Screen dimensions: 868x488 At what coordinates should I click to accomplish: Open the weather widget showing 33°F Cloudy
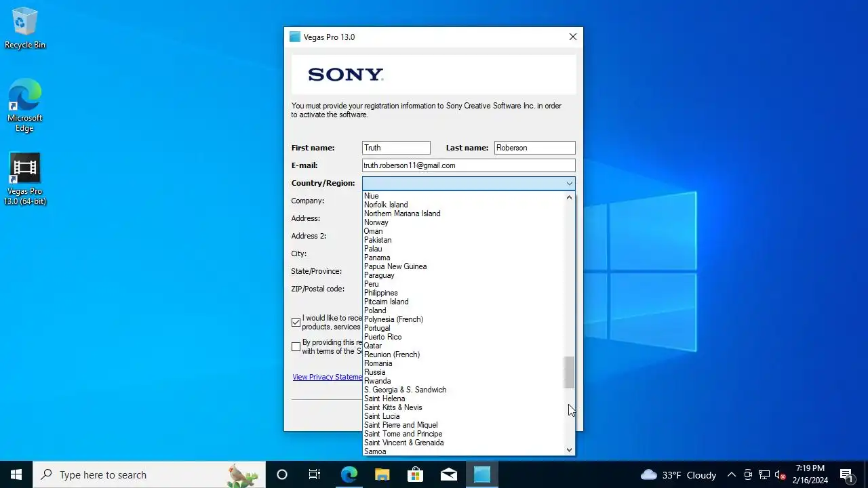pos(678,474)
